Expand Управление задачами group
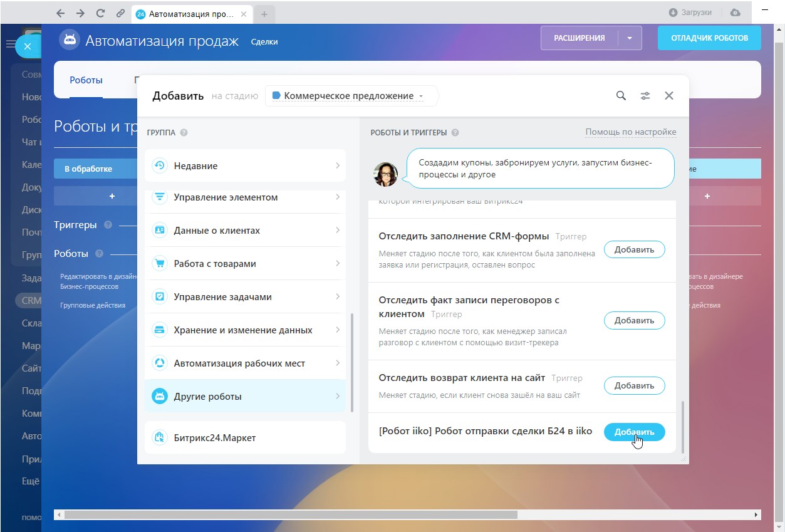The width and height of the screenshot is (785, 532). pyautogui.click(x=245, y=296)
